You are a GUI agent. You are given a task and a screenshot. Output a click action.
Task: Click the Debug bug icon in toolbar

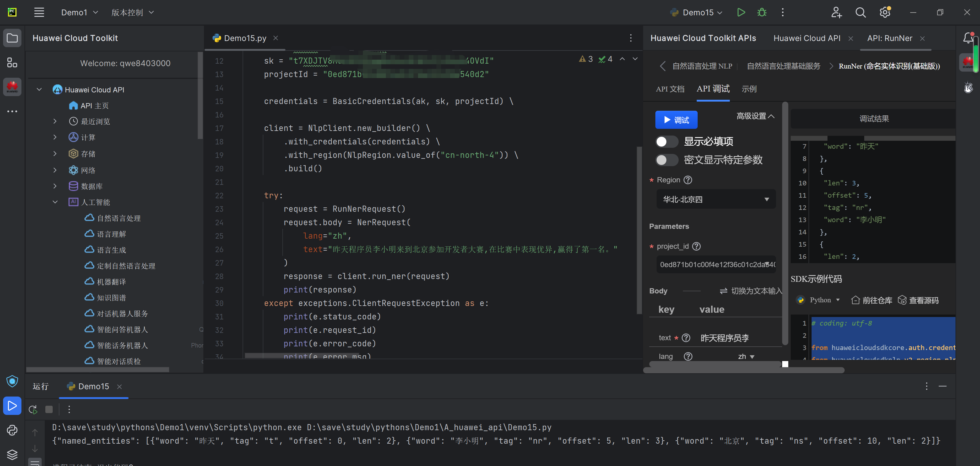tap(762, 13)
